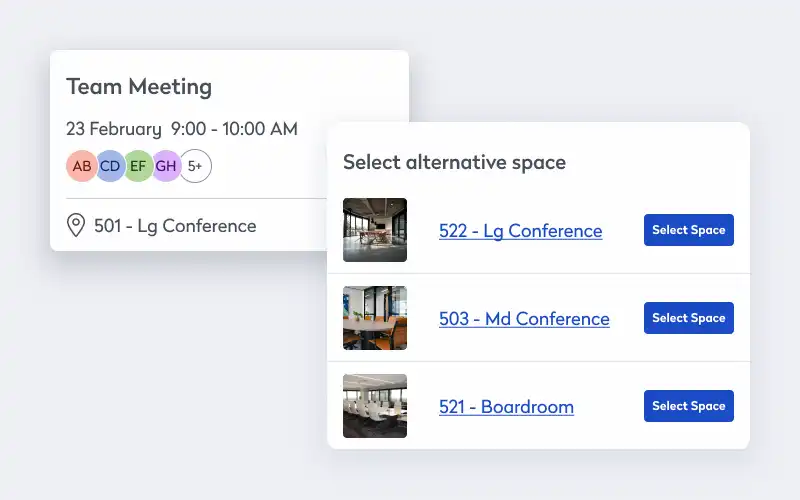View the 521 - Boardroom room photo

tap(375, 406)
